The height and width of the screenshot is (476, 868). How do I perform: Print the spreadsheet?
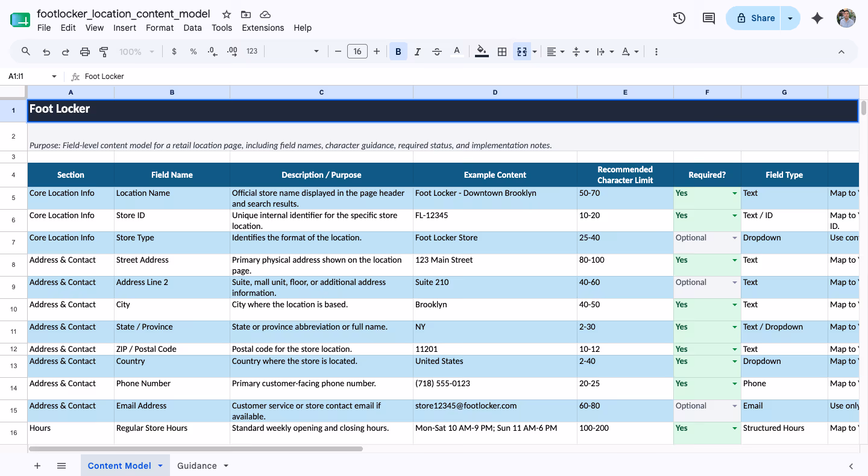pos(85,52)
